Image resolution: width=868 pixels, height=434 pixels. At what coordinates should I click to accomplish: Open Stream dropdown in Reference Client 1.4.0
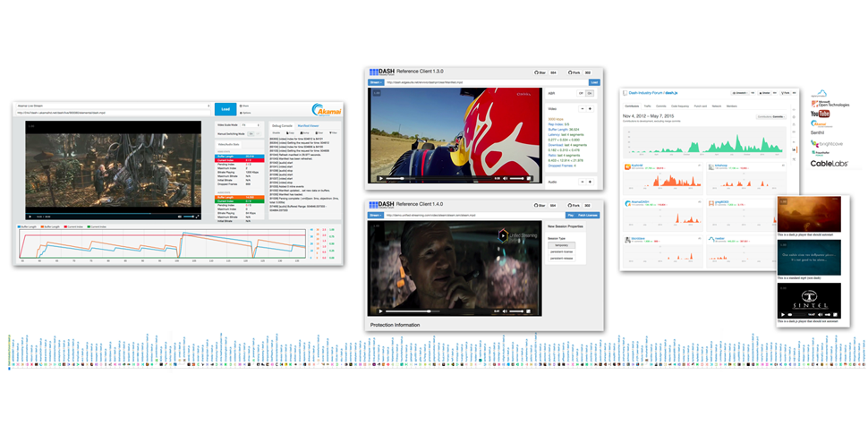376,216
